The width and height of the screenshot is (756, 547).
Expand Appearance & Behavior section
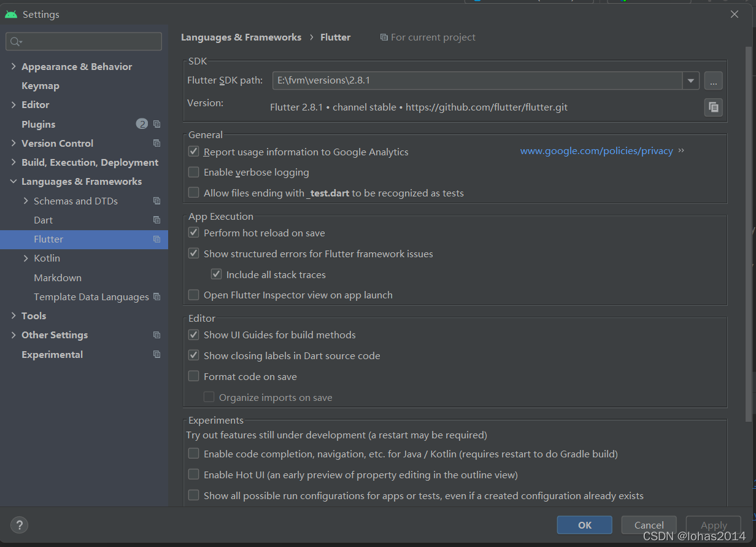[x=13, y=66]
